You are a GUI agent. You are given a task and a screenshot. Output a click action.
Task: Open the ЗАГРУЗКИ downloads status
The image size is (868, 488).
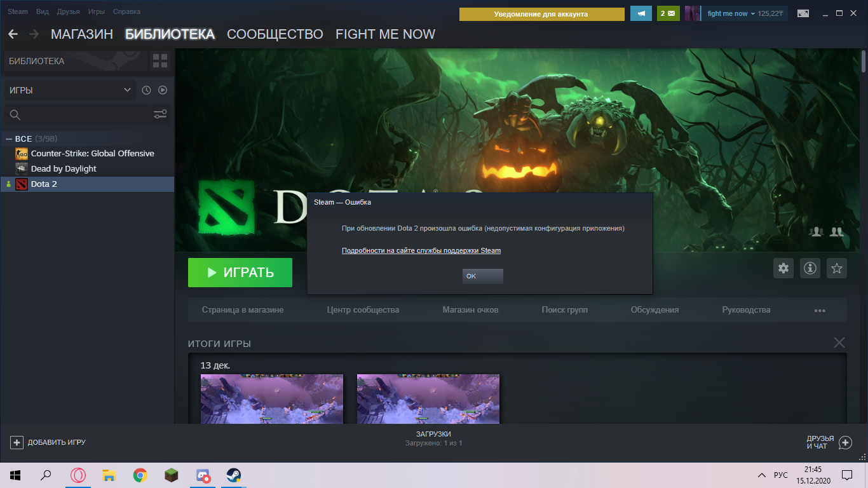pos(434,438)
